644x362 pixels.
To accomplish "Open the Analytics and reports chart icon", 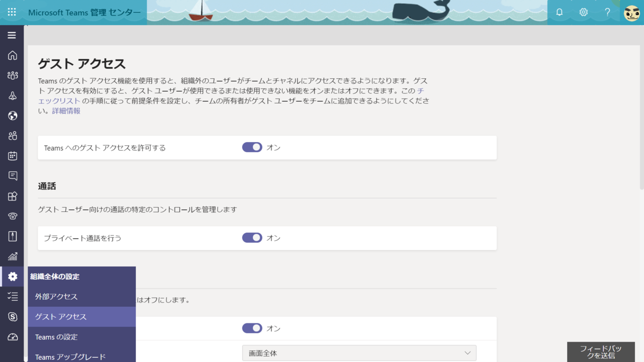I will point(12,256).
